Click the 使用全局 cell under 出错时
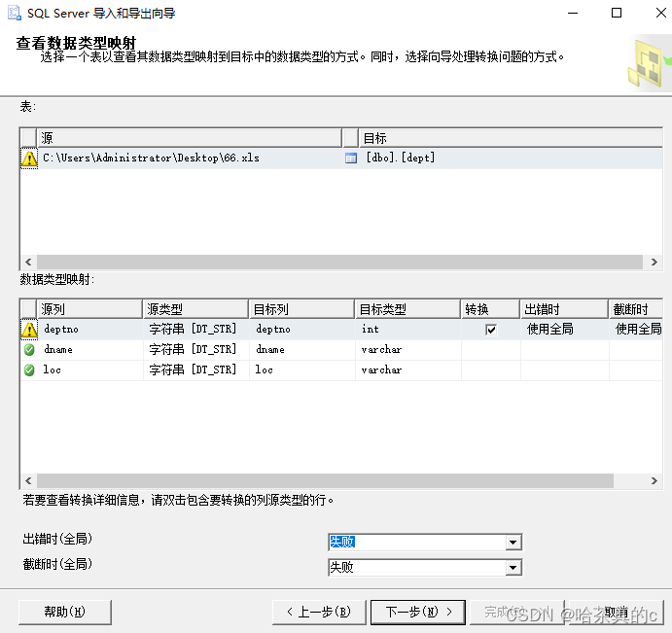 [x=565, y=330]
